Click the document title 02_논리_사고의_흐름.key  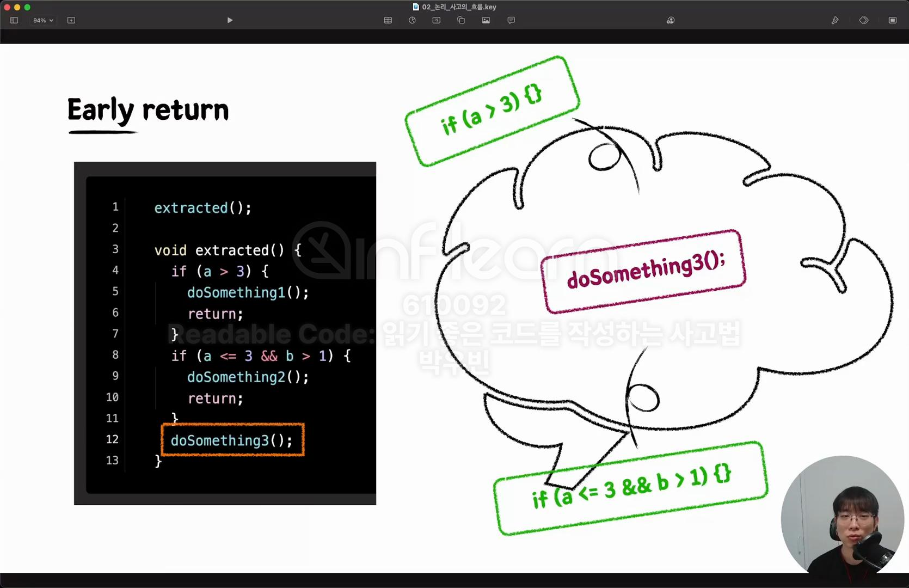coord(459,7)
